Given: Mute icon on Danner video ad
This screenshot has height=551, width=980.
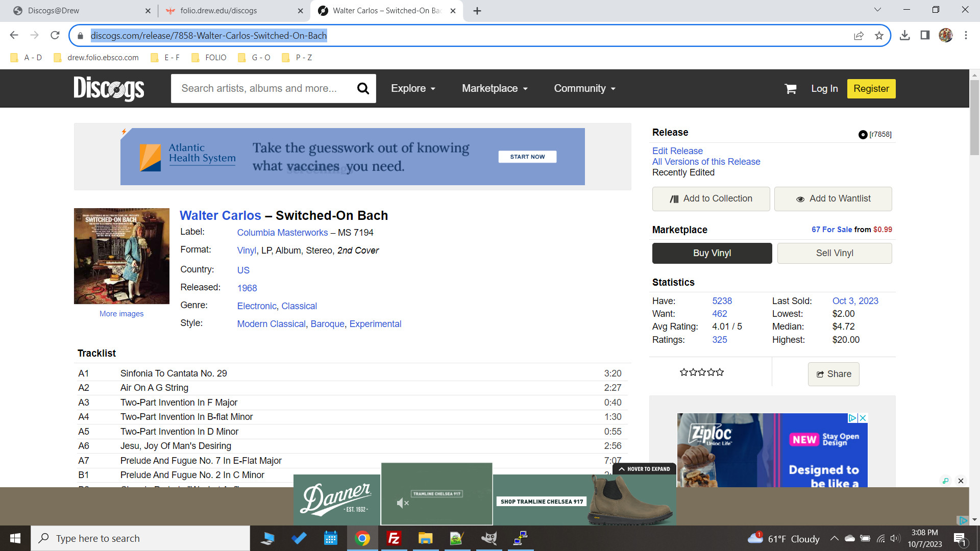Looking at the screenshot, I should click(403, 503).
